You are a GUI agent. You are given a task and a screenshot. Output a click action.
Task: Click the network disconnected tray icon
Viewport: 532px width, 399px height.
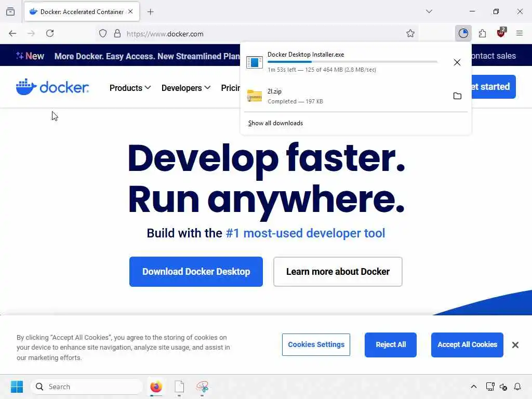pyautogui.click(x=503, y=387)
